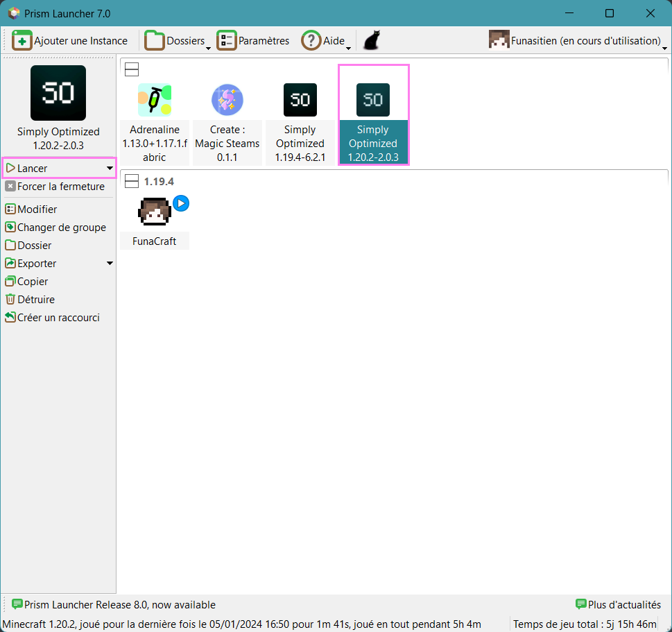Open Paramètres settings
The height and width of the screenshot is (632, 672).
pos(253,41)
